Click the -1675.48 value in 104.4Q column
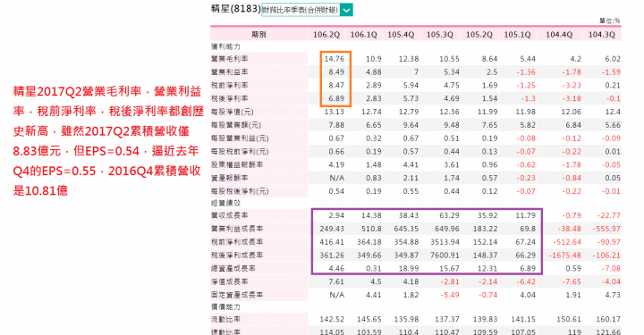This screenshot has height=335, width=644. tap(565, 255)
